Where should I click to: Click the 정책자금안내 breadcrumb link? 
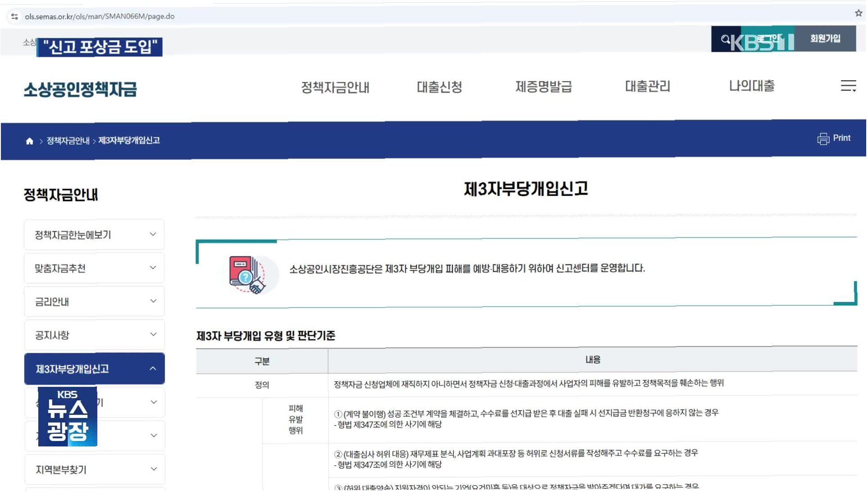68,141
